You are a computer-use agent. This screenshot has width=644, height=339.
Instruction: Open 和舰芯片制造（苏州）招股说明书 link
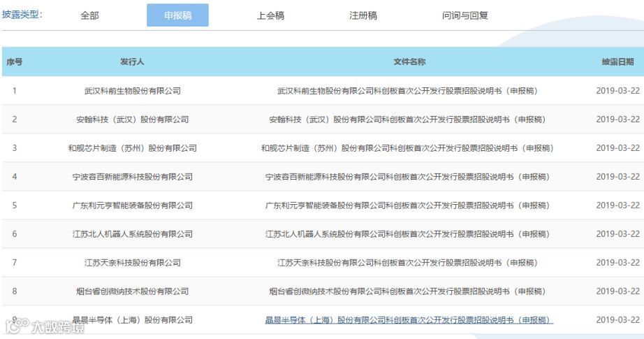407,148
